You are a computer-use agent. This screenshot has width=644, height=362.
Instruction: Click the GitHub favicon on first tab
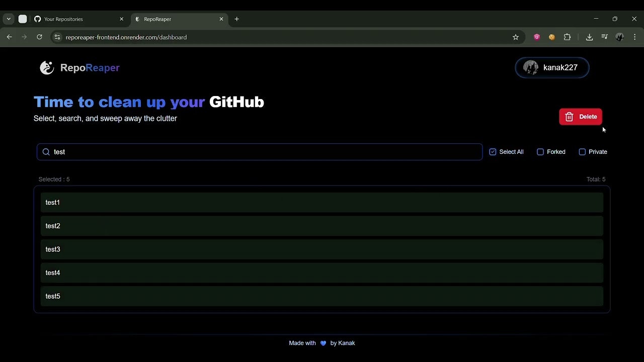click(x=37, y=19)
